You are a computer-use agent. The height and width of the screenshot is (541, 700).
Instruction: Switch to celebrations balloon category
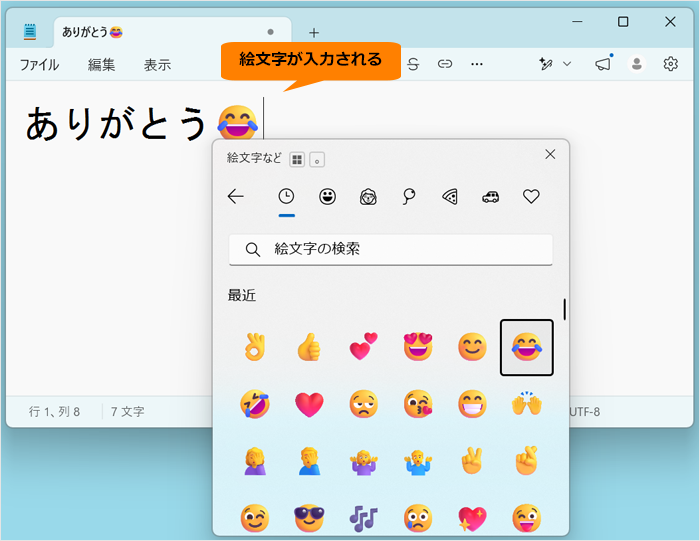coord(408,196)
